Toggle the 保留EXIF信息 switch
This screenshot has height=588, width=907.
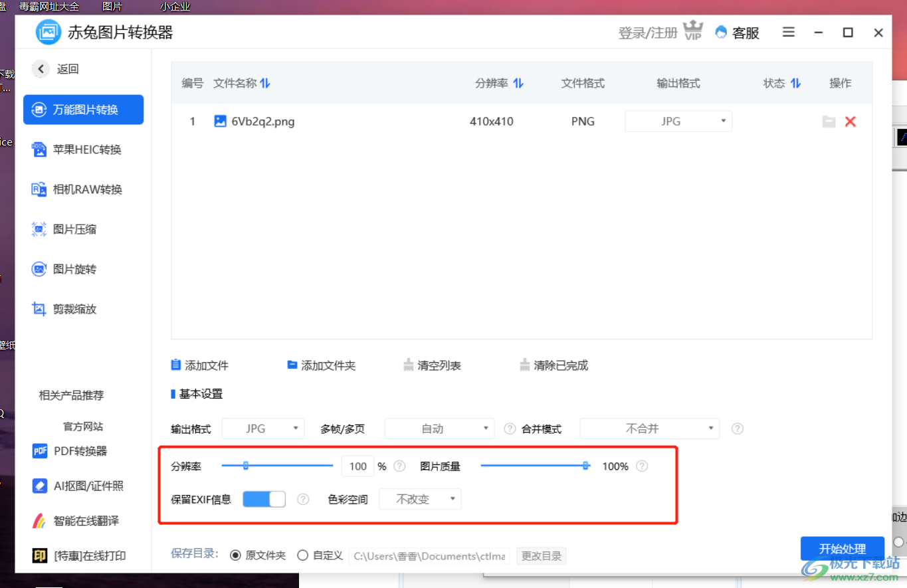(264, 499)
